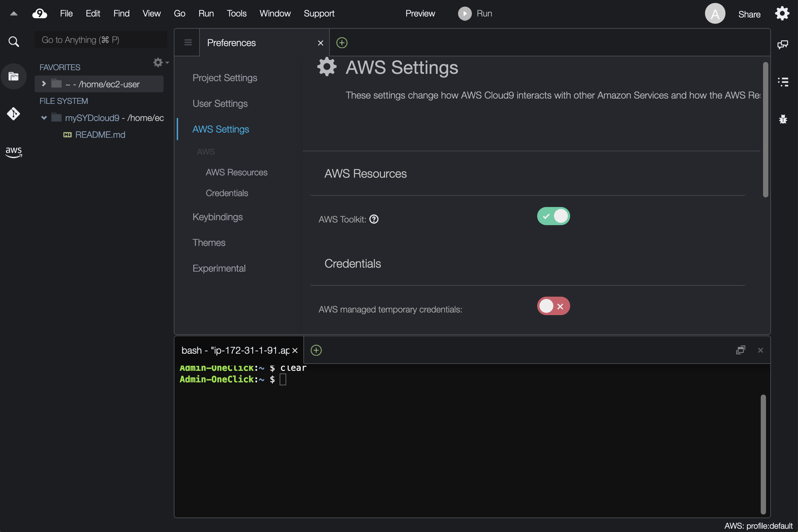This screenshot has width=798, height=532.
Task: Close the bash terminal tab
Action: click(295, 350)
